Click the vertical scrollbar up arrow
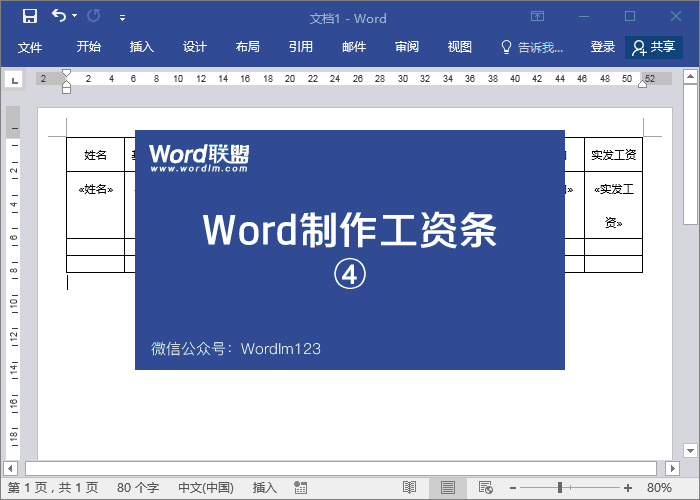The width and height of the screenshot is (700, 500). [x=690, y=77]
